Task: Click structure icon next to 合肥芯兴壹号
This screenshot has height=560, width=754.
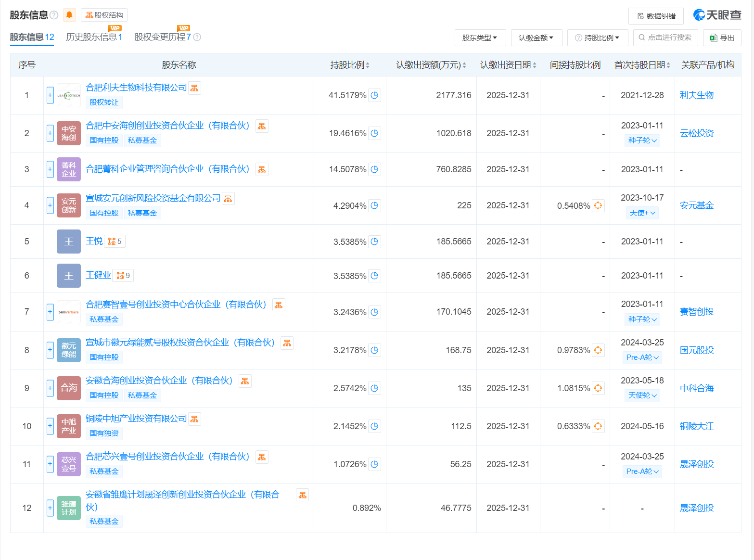Action: tap(262, 457)
